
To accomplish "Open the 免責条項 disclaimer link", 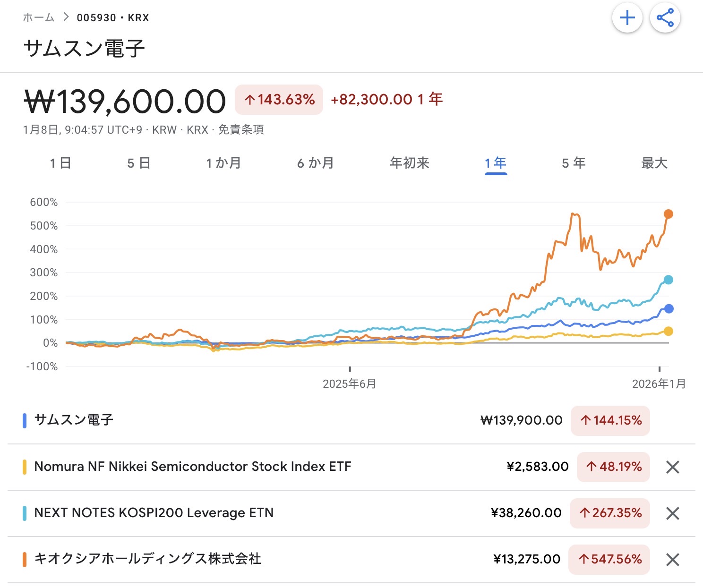I will [241, 130].
